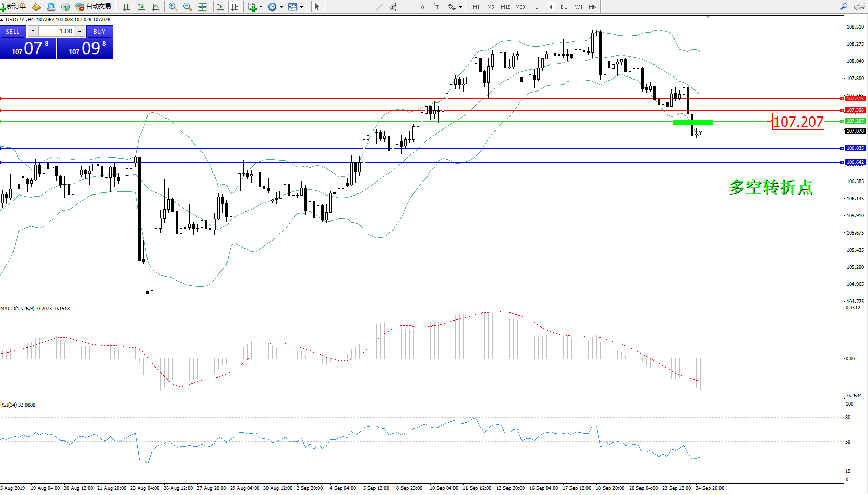Expand the periodicity clock dropdown arrow
868x495 pixels.
pyautogui.click(x=281, y=7)
